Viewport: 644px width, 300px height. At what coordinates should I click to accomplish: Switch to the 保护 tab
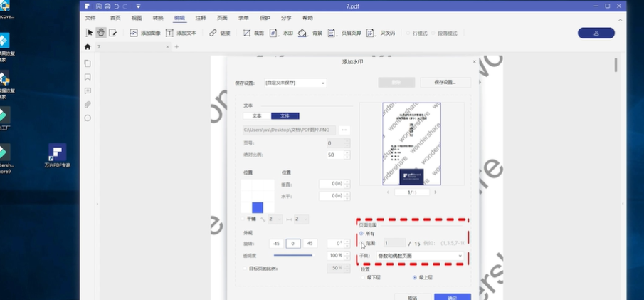pos(265,18)
